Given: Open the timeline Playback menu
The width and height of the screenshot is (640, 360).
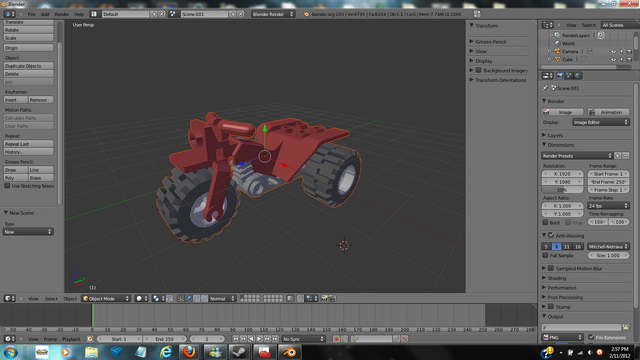Looking at the screenshot, I should pos(71,339).
